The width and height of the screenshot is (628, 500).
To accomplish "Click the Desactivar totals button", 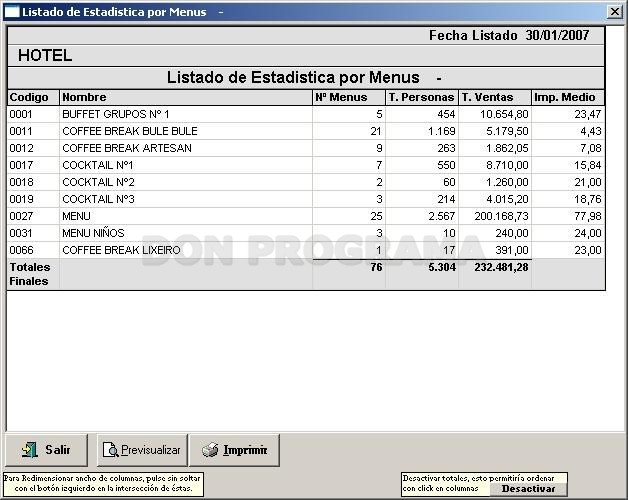I will pyautogui.click(x=528, y=489).
